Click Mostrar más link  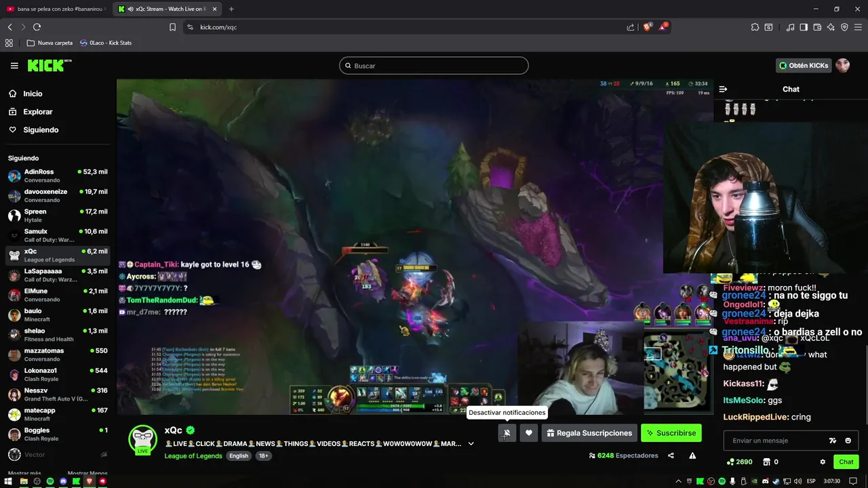point(24,474)
